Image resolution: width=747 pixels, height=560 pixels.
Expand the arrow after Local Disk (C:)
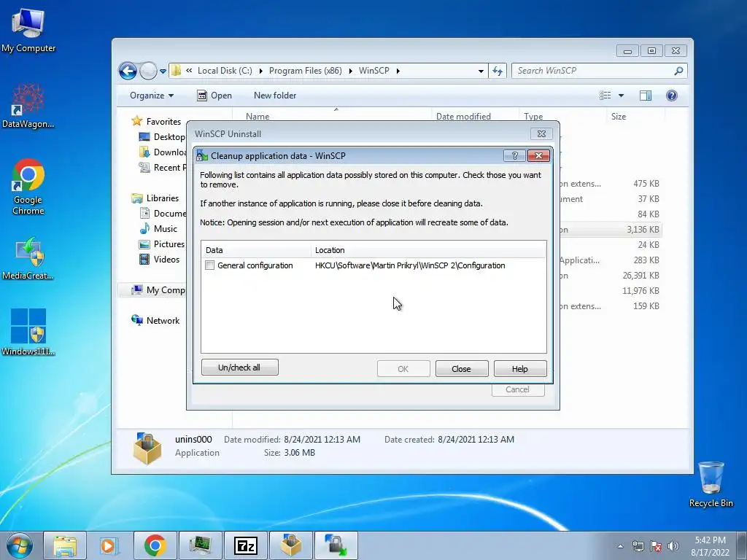click(x=260, y=71)
